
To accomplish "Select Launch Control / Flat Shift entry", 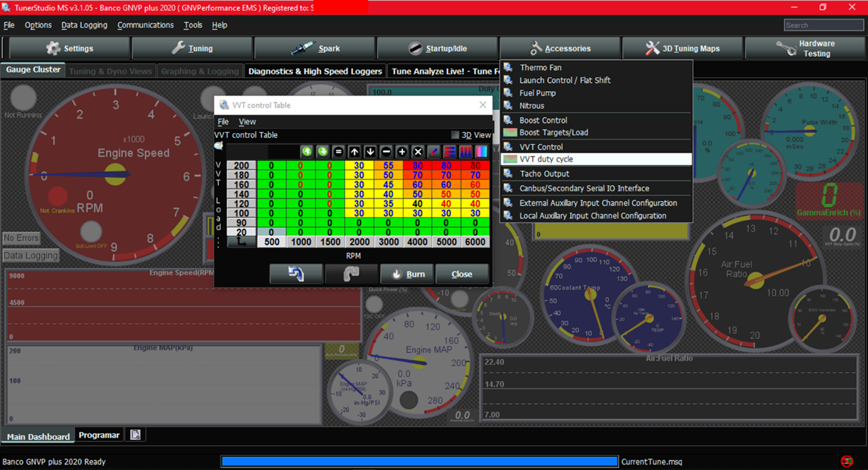I will click(597, 80).
